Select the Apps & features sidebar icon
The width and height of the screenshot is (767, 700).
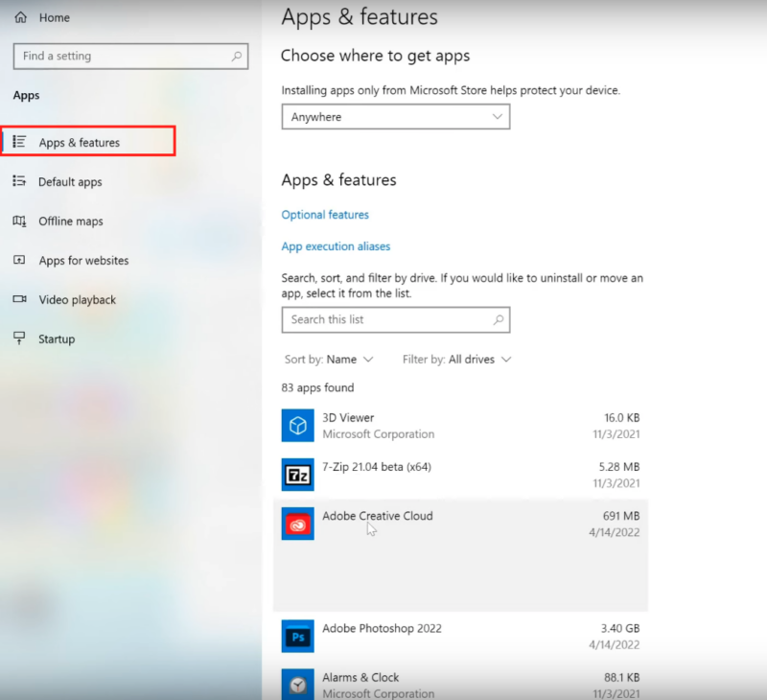click(x=19, y=141)
